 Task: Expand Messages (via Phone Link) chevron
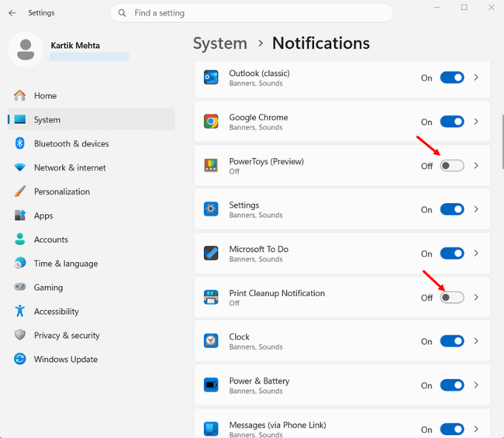pyautogui.click(x=476, y=429)
